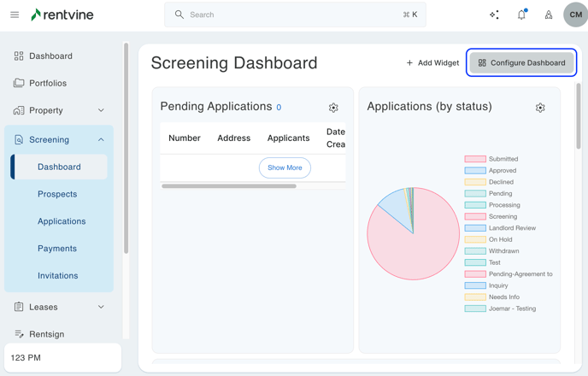Open Prospects under Screening
Image resolution: width=588 pixels, height=376 pixels.
point(57,194)
